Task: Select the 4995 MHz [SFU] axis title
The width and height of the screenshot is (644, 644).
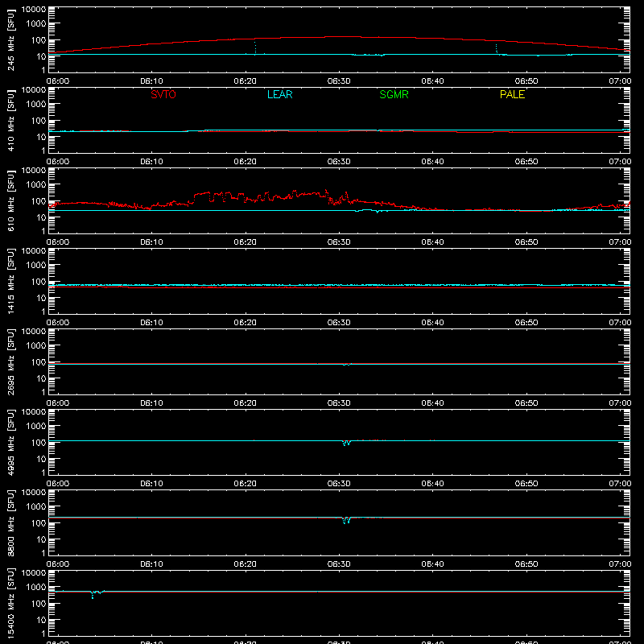Action: (x=10, y=442)
